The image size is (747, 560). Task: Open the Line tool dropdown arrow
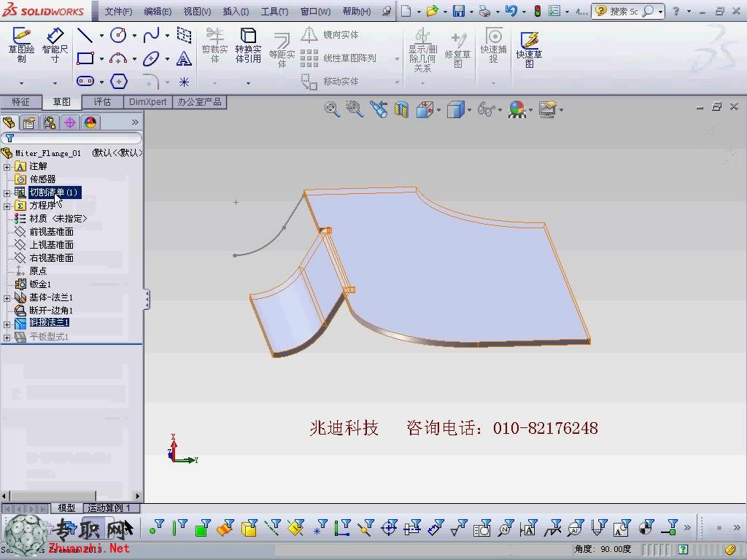pos(101,35)
